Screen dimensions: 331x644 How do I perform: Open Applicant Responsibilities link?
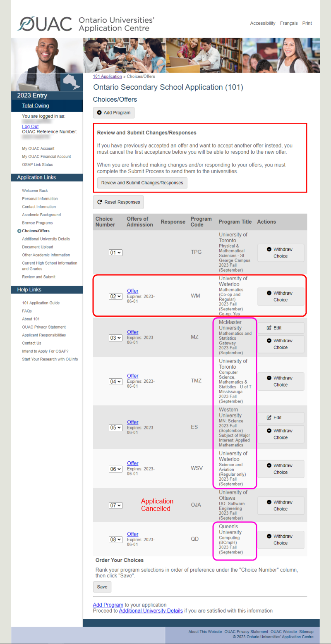(44, 335)
